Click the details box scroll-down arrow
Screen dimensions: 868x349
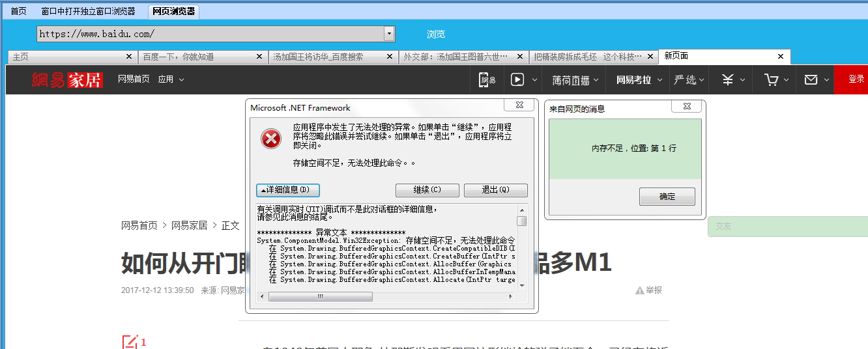click(x=522, y=285)
